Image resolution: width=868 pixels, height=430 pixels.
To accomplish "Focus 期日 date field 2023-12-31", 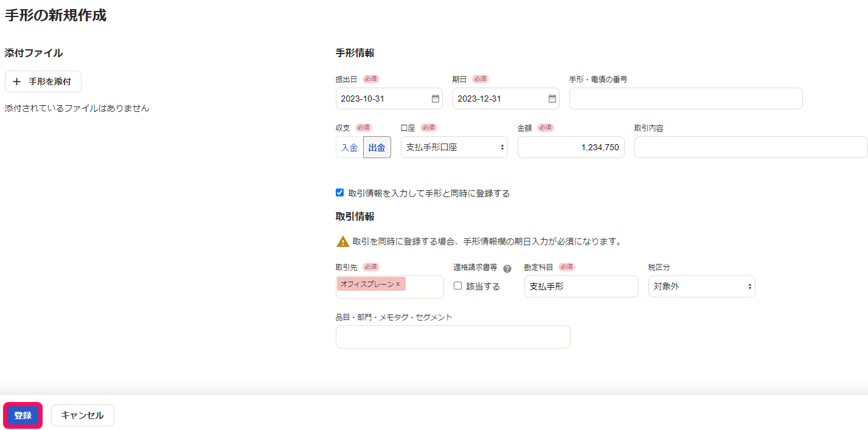I will pyautogui.click(x=506, y=99).
